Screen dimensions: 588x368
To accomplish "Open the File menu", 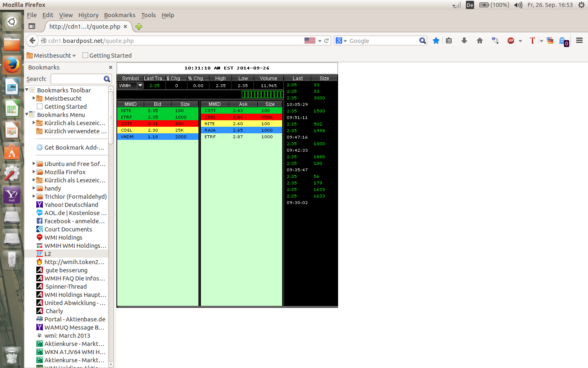I will tap(32, 15).
